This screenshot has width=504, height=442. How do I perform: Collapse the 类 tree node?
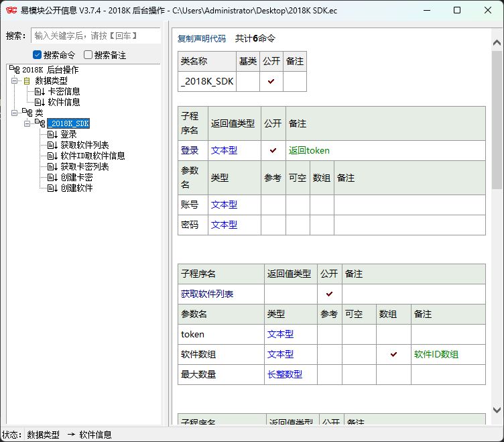pyautogui.click(x=14, y=113)
